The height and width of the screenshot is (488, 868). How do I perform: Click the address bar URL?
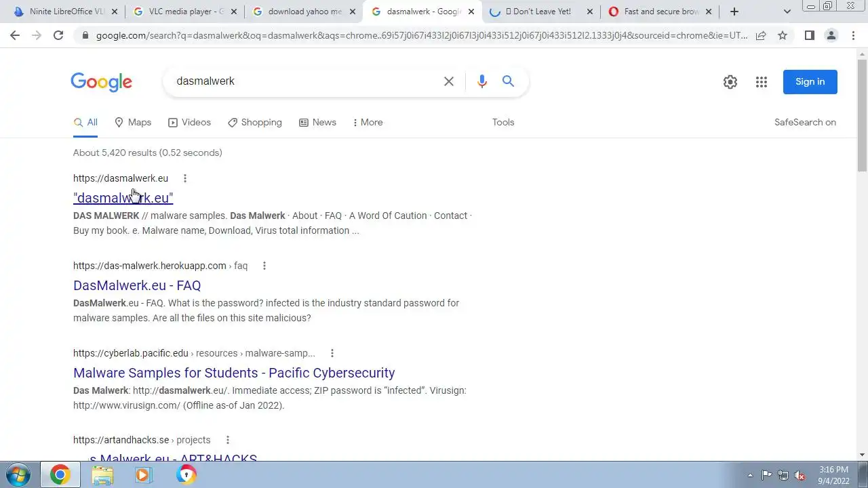pos(422,35)
